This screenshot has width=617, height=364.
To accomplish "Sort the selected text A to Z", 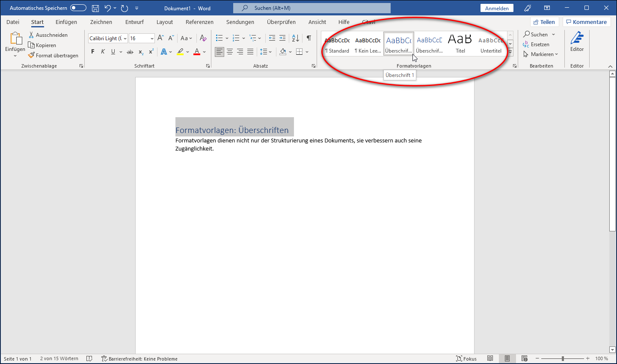I will [x=296, y=38].
